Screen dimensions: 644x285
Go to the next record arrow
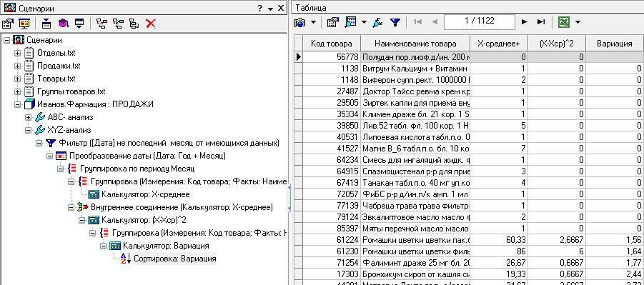524,22
